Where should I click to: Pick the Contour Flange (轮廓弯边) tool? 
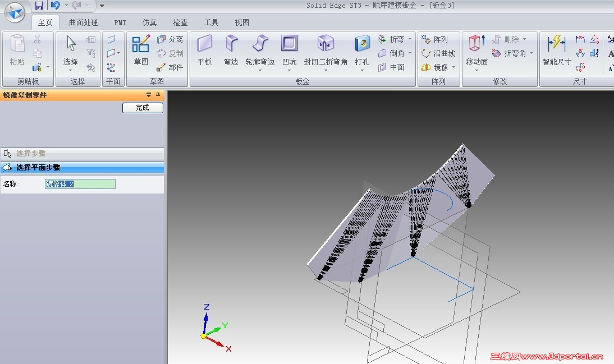tap(260, 53)
